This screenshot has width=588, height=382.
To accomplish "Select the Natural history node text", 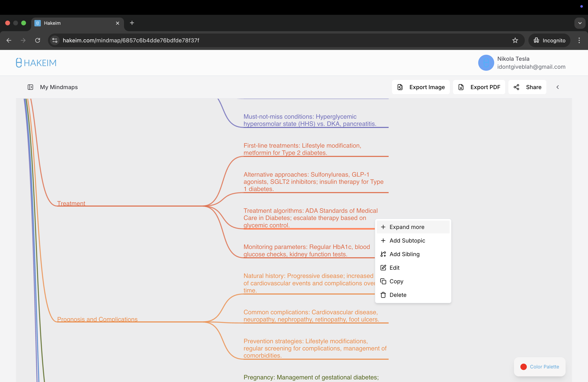I will click(x=309, y=283).
